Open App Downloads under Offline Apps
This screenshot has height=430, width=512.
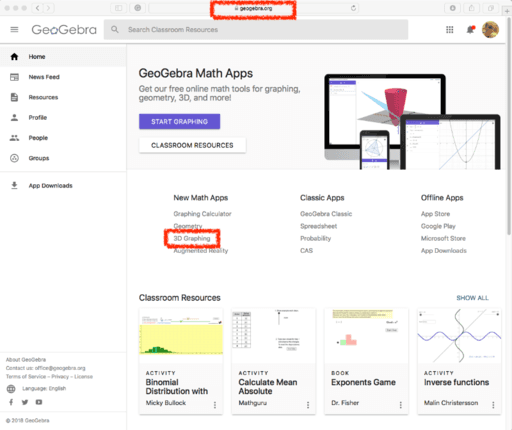(x=444, y=251)
